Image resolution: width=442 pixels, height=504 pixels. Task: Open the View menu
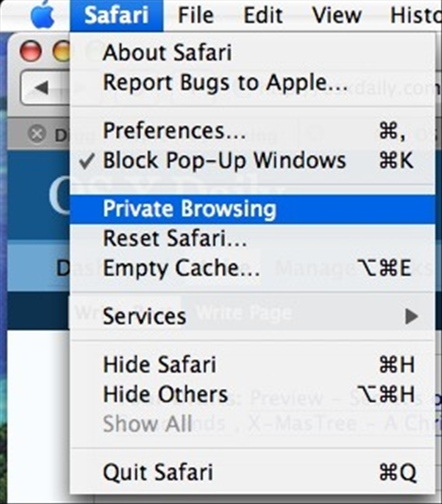tap(337, 15)
